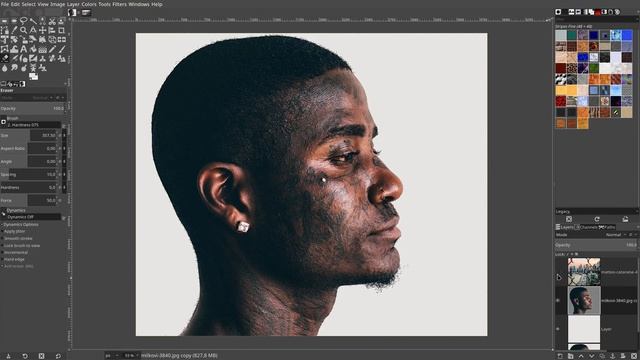Open tool options tab configuration menu

pyautogui.click(x=65, y=84)
